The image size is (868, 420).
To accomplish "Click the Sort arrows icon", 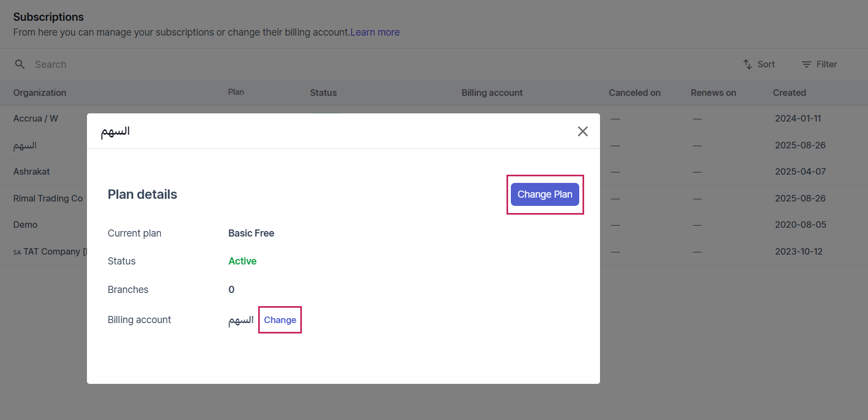I will [747, 64].
